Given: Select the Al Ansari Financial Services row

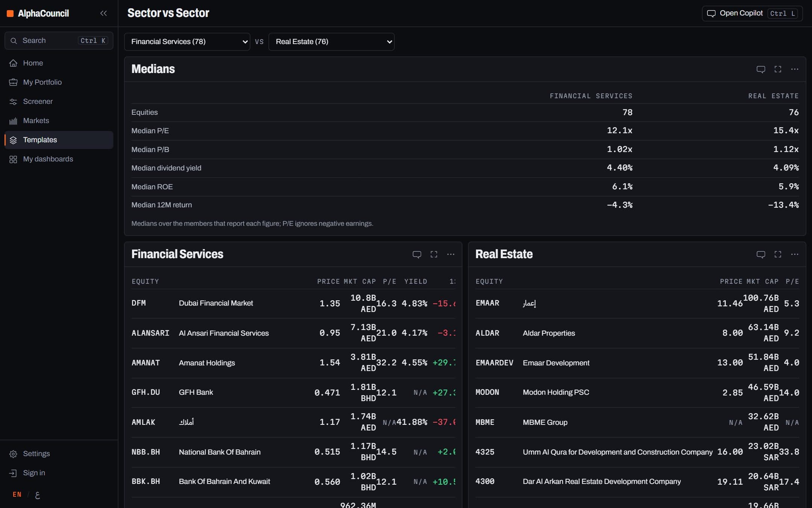Looking at the screenshot, I should (293, 333).
